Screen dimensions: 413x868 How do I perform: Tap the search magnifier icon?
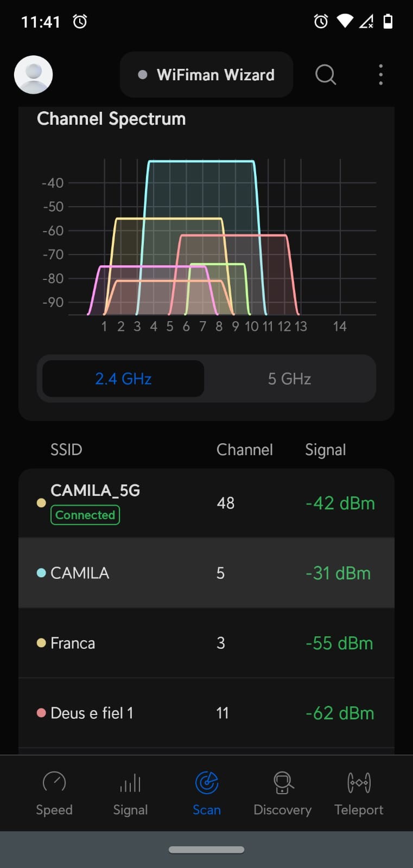point(326,75)
